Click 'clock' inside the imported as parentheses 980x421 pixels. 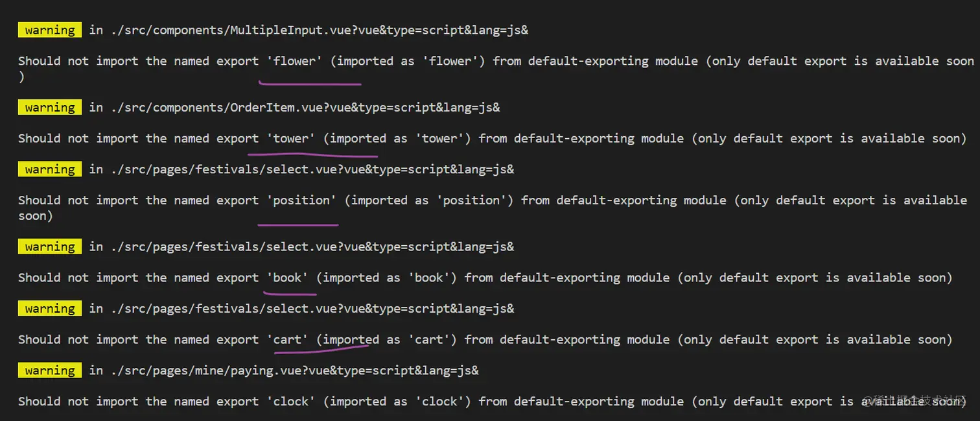click(439, 401)
